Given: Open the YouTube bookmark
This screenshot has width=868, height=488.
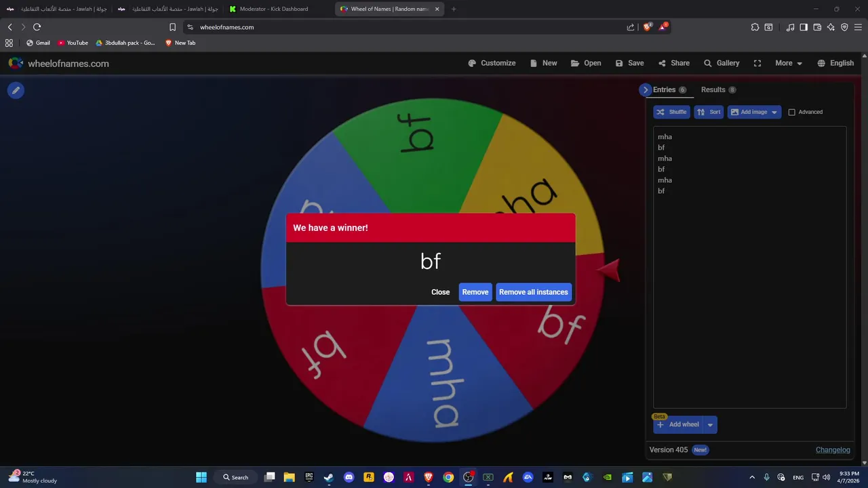Looking at the screenshot, I should pos(73,43).
